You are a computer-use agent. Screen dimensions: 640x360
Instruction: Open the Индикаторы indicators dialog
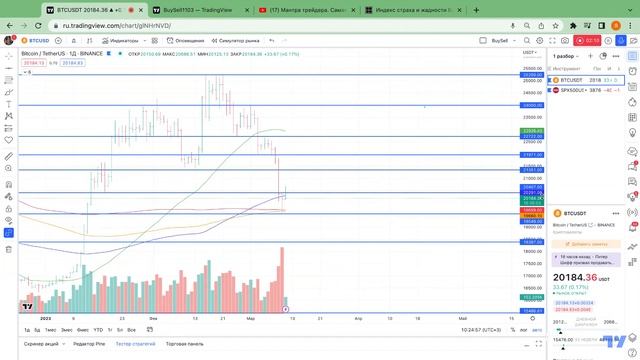pos(120,40)
